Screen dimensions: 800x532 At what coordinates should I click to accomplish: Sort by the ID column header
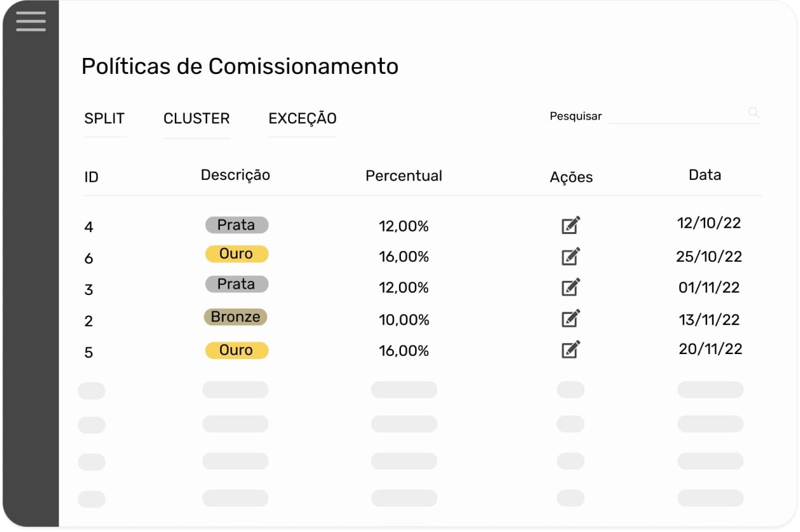(x=91, y=177)
